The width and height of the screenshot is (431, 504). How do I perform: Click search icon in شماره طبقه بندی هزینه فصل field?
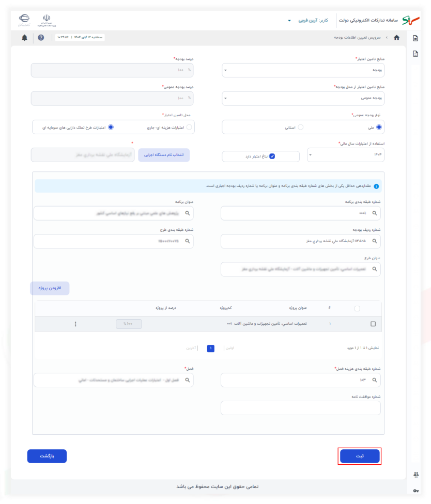[x=375, y=380]
